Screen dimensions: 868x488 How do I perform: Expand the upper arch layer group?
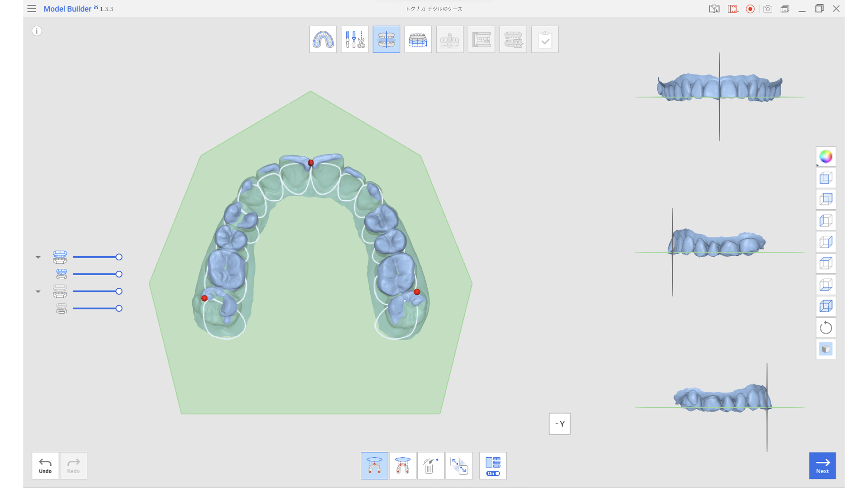tap(38, 257)
